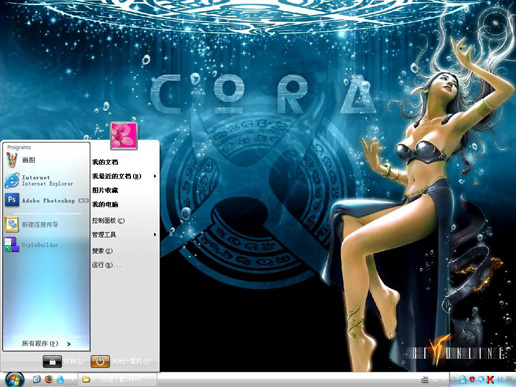Expand 管理工具 submenu
Viewport: 516px width, 387px height.
click(x=124, y=235)
